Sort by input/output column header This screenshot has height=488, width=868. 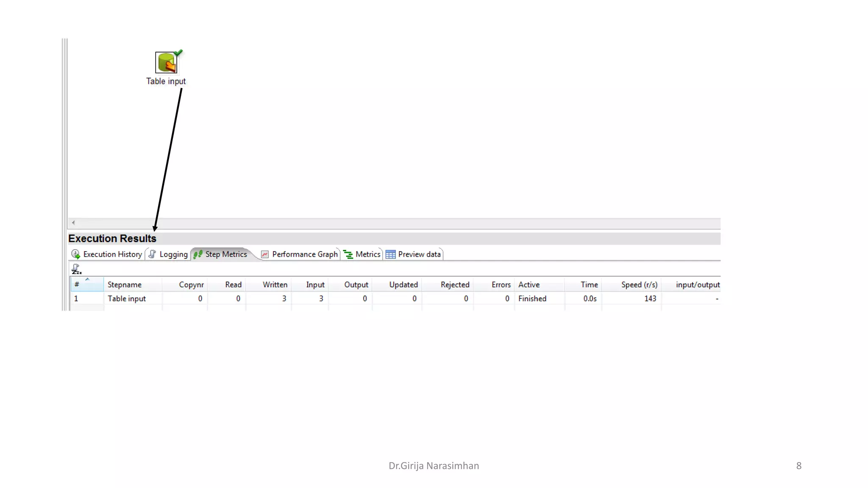click(x=691, y=285)
